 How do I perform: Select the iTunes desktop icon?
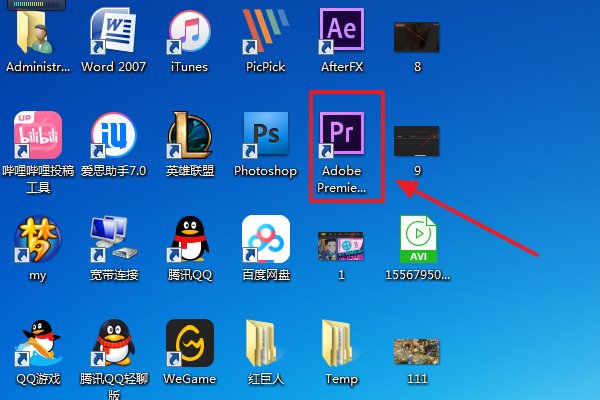pyautogui.click(x=188, y=32)
